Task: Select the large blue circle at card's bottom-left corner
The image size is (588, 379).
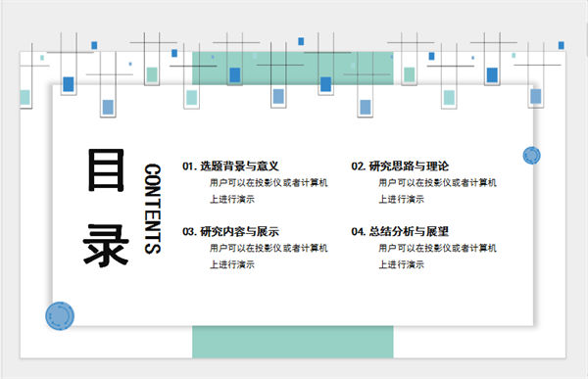Action: click(60, 315)
